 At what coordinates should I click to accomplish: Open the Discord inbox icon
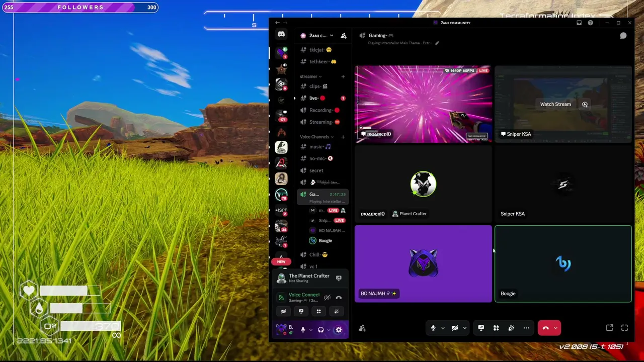pyautogui.click(x=579, y=23)
